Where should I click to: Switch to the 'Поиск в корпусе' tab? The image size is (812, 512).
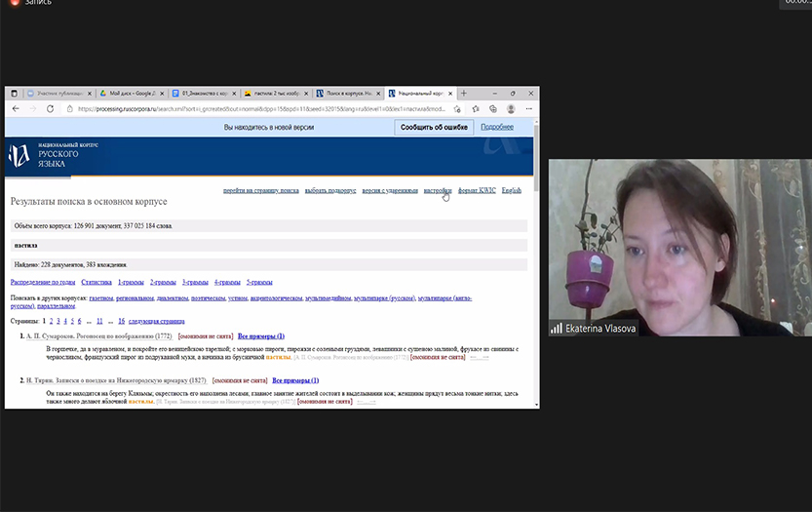point(346,94)
